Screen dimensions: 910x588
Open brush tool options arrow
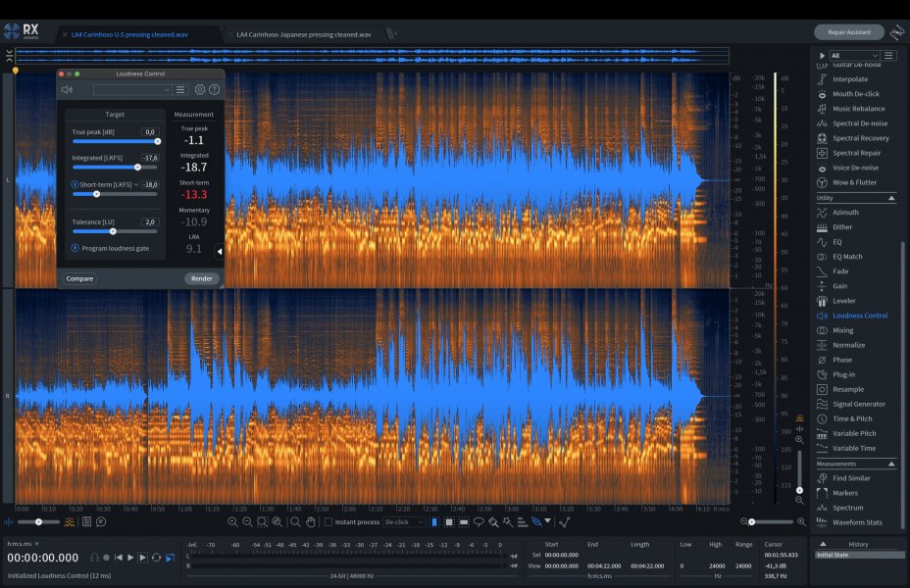[x=547, y=521]
